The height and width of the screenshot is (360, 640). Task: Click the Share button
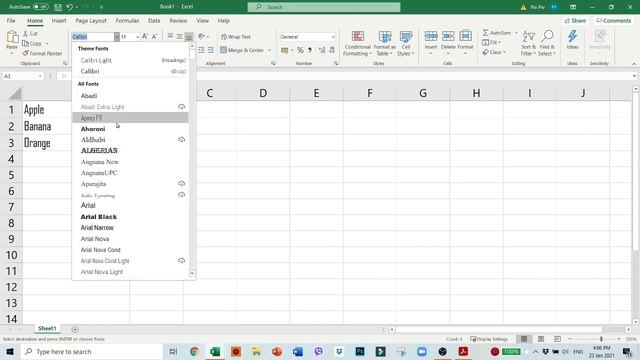(x=576, y=20)
